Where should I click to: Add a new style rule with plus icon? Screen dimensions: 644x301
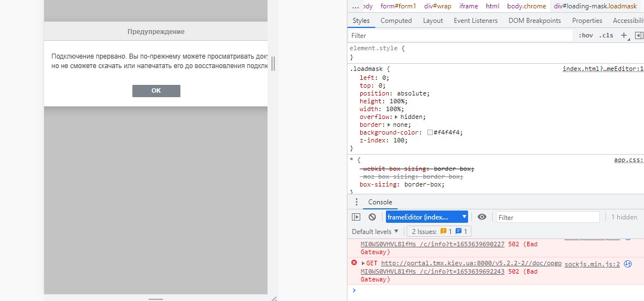624,35
